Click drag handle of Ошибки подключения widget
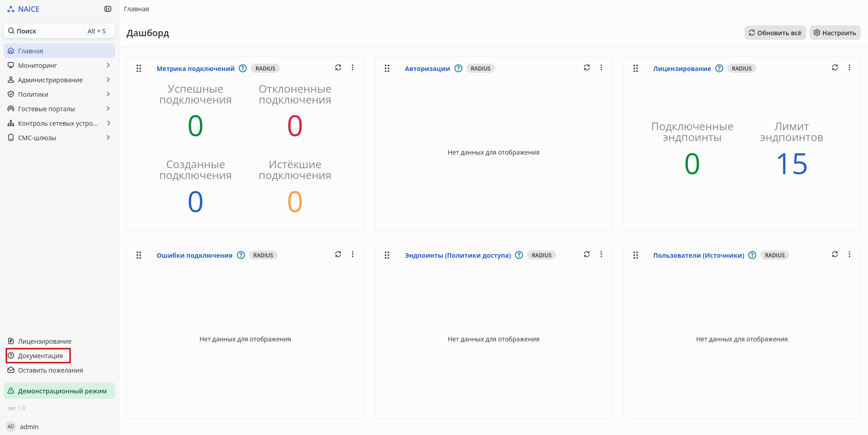 click(139, 255)
